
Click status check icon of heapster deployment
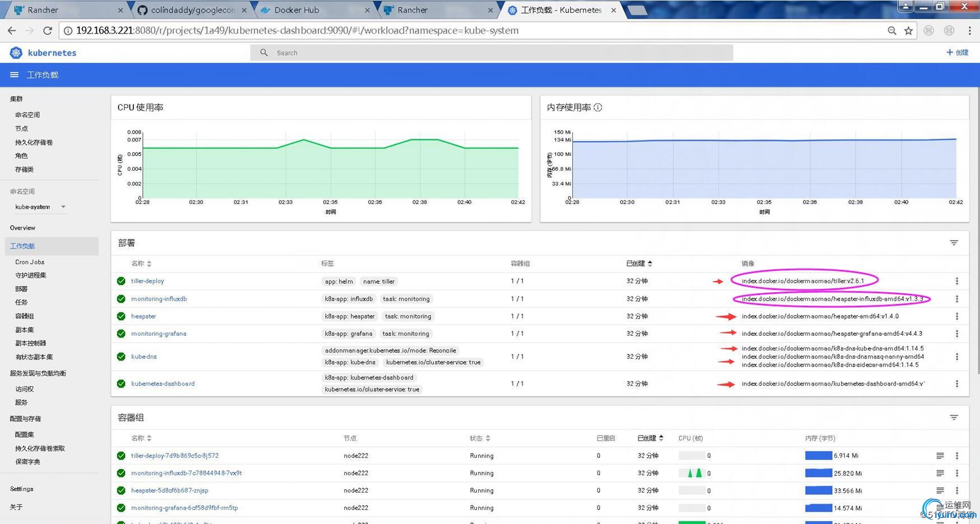click(x=121, y=316)
